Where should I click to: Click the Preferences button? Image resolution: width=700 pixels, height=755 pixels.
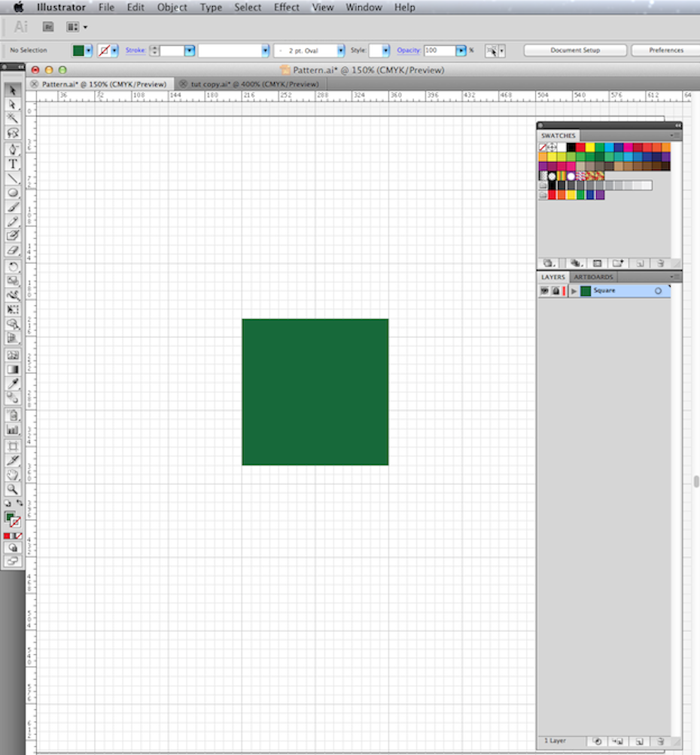click(665, 50)
